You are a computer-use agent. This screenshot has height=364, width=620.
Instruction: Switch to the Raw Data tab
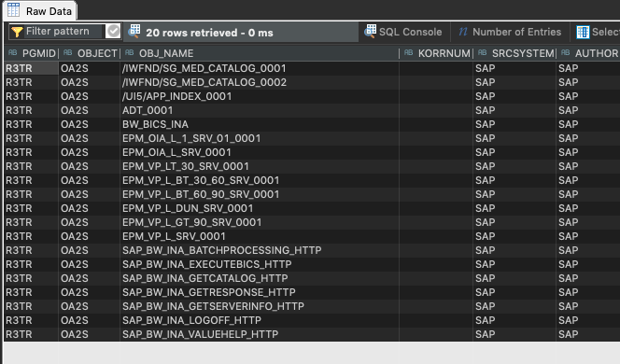tap(39, 10)
